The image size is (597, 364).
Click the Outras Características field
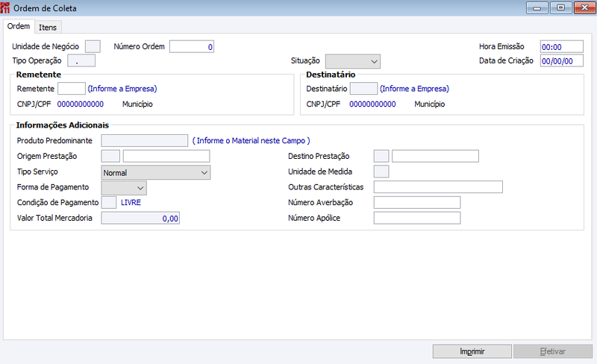tap(438, 187)
